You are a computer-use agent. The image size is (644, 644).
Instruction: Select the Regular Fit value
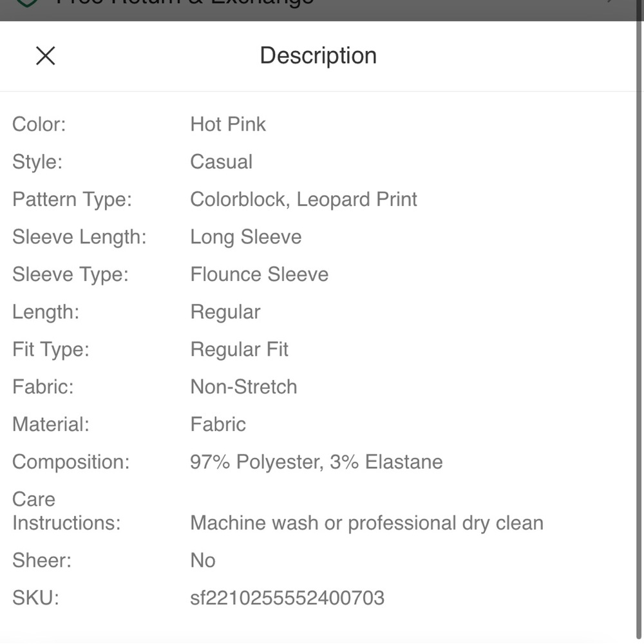click(240, 350)
